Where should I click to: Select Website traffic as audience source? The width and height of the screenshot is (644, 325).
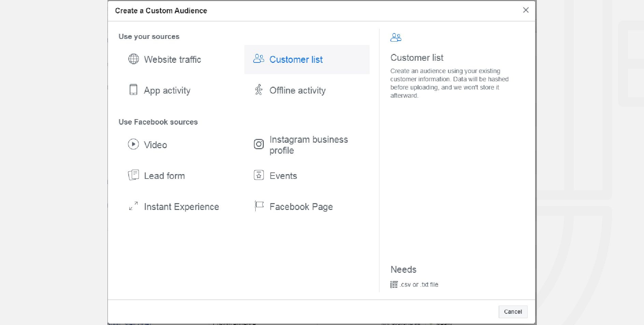pos(172,59)
